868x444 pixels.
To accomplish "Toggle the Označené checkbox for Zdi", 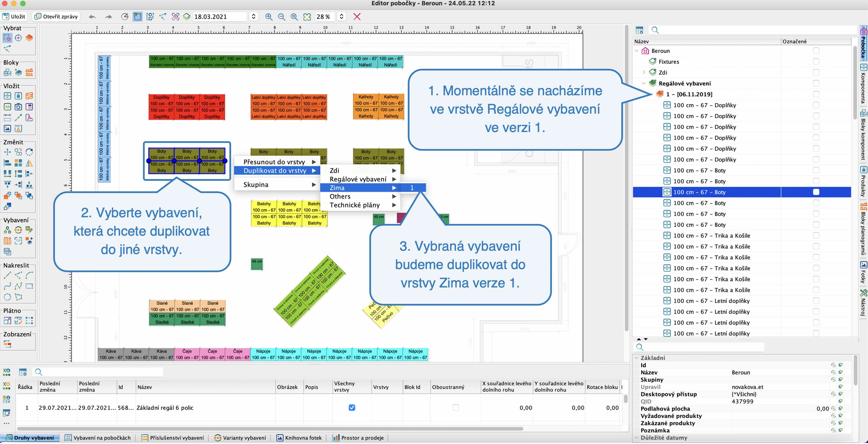I will [816, 72].
